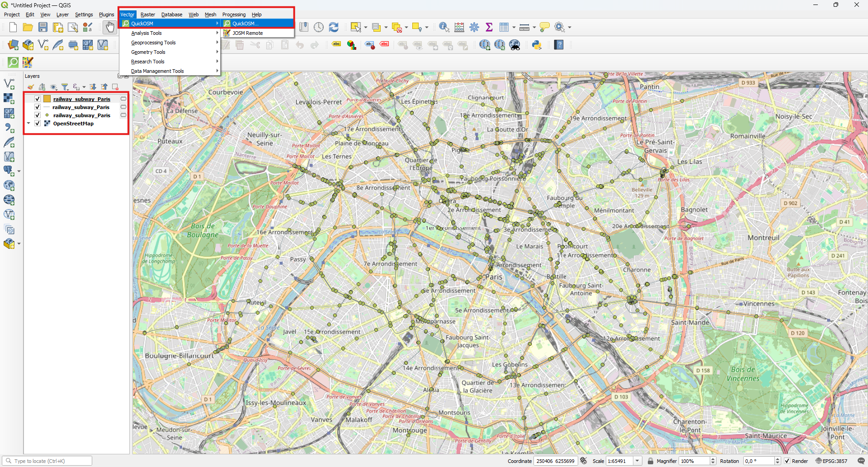Open the Layout Manager icon
Image resolution: width=868 pixels, height=467 pixels.
[73, 27]
